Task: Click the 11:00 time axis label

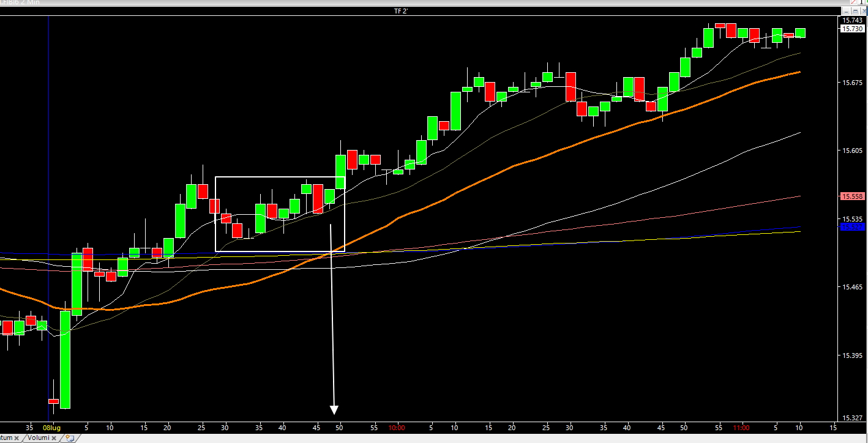Action: pyautogui.click(x=741, y=427)
